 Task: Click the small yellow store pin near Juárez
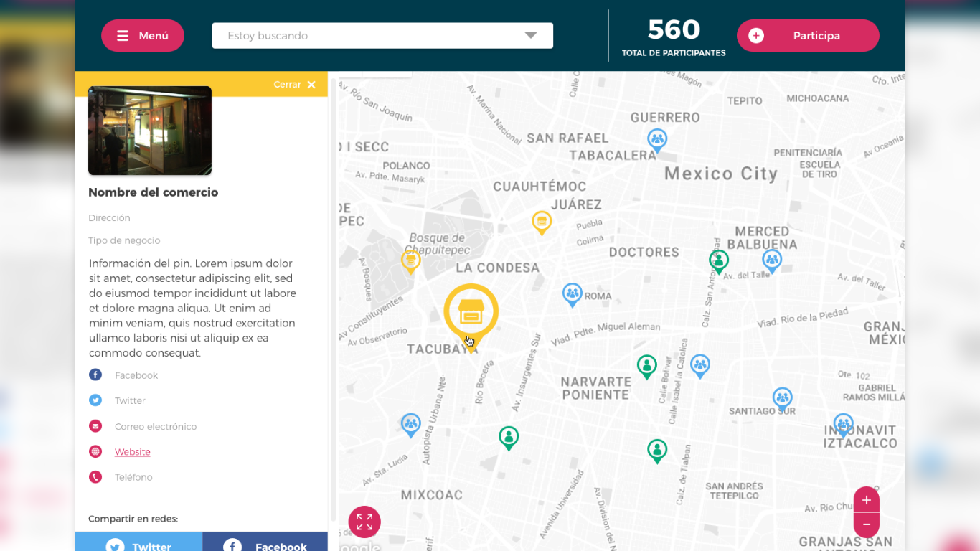pos(542,222)
